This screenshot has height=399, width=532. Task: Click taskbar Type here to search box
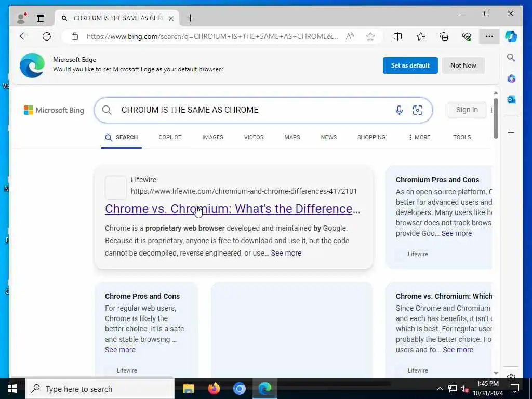click(x=99, y=389)
